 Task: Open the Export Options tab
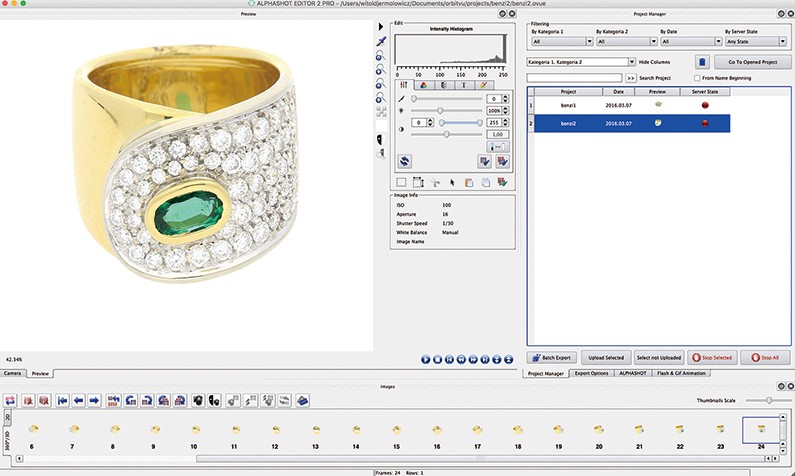(591, 373)
